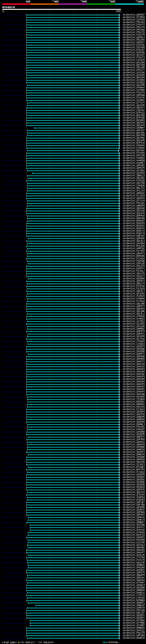Open hit UniRef100_C6TDX5
This screenshot has height=644, width=146.
click(134, 60)
